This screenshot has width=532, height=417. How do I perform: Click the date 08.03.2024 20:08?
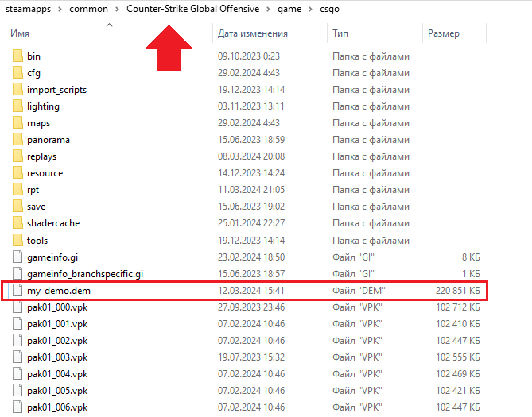pos(251,156)
